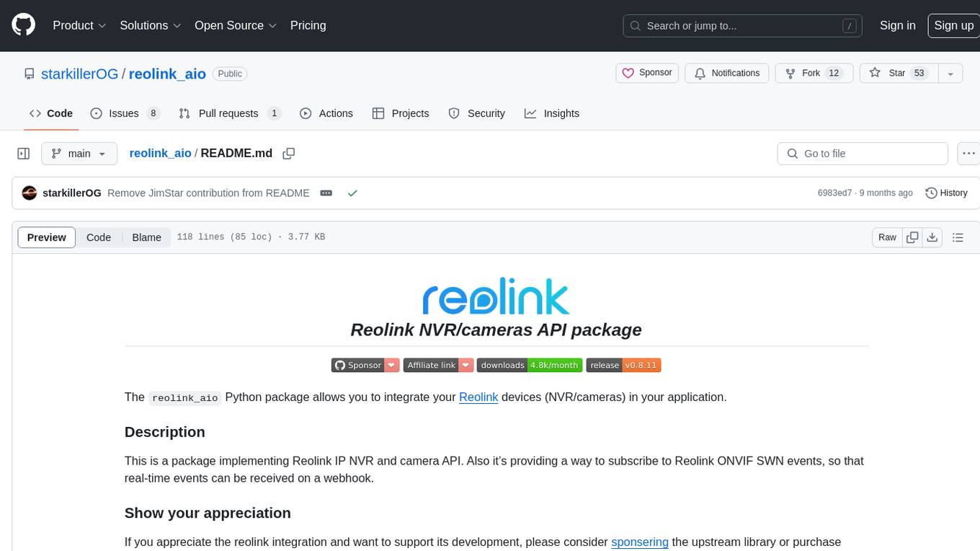
Task: Switch to the Code tab
Action: 50,113
